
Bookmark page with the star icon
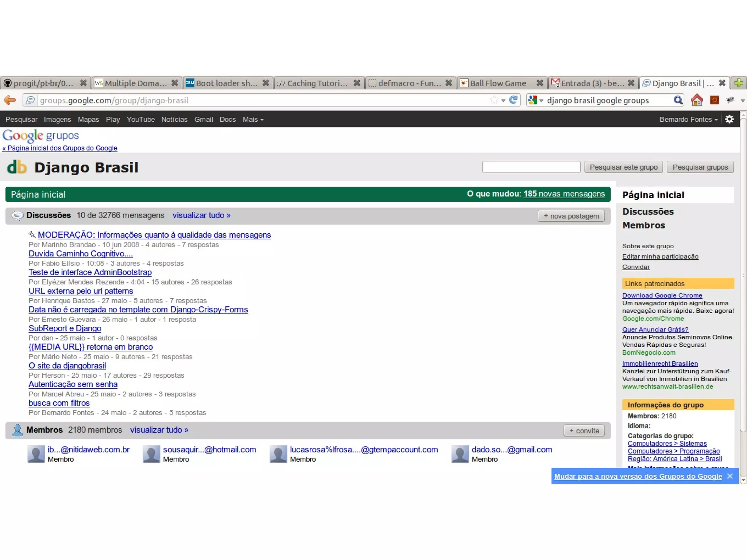(494, 100)
